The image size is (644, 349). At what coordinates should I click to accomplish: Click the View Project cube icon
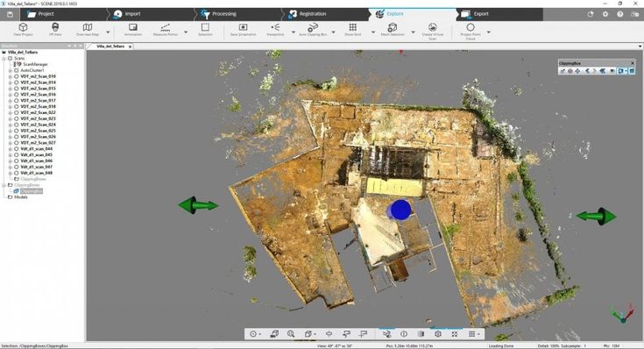(23, 27)
